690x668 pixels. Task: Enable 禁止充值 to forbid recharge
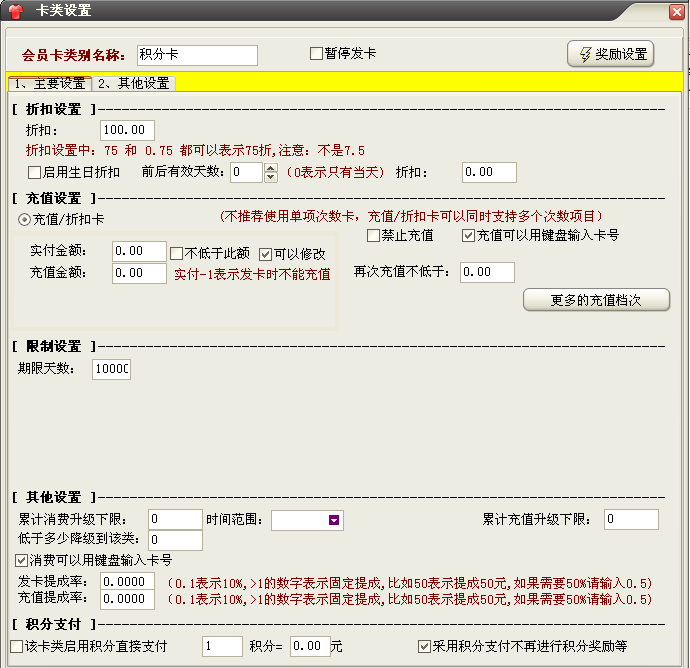(373, 236)
